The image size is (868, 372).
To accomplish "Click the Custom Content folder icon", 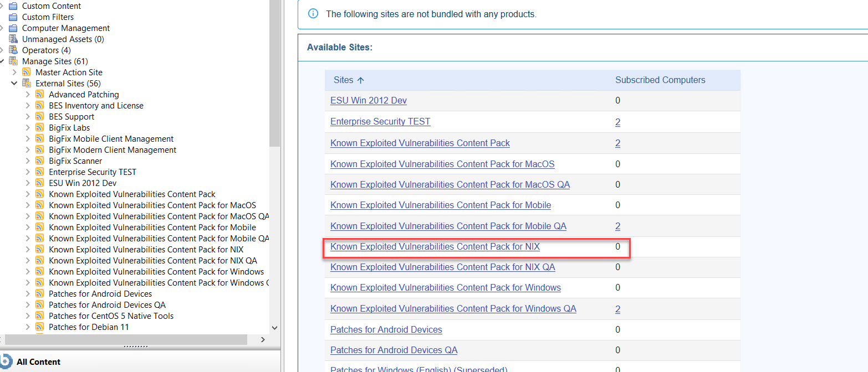I will [x=12, y=6].
